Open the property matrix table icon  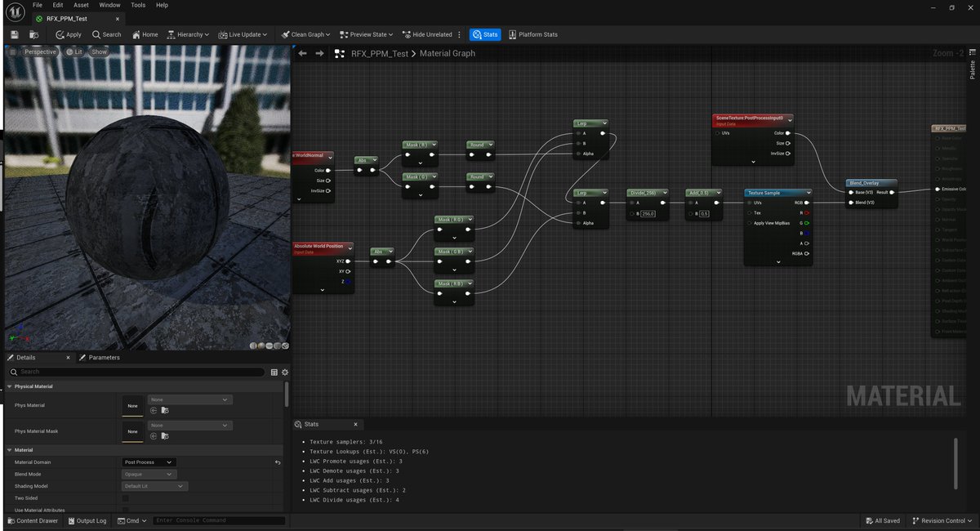tap(274, 372)
